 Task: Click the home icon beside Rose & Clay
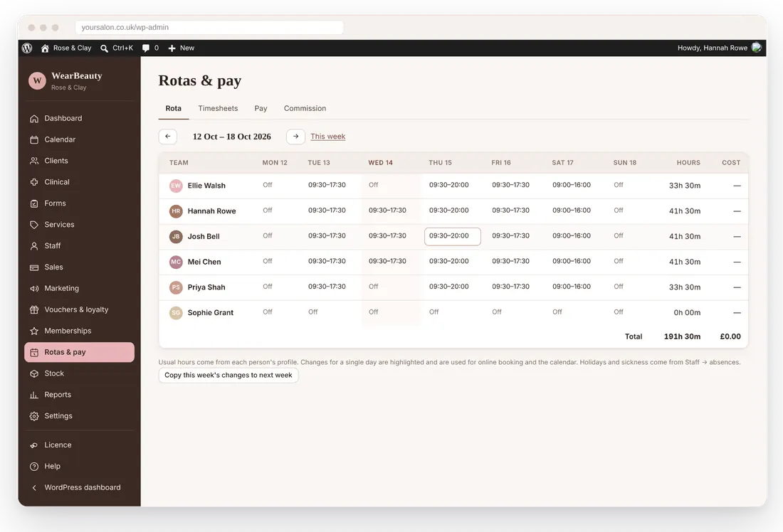tap(45, 48)
